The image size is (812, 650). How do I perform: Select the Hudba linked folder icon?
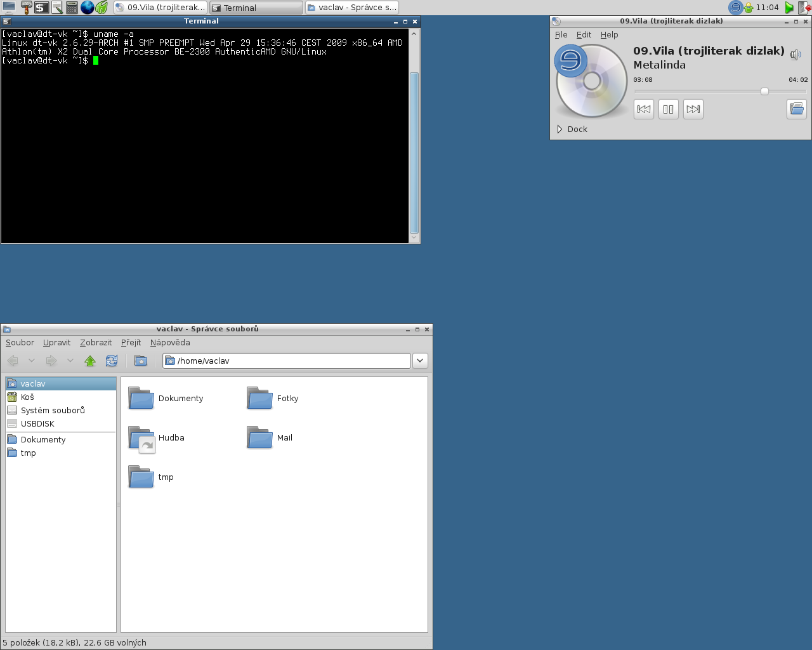[141, 439]
